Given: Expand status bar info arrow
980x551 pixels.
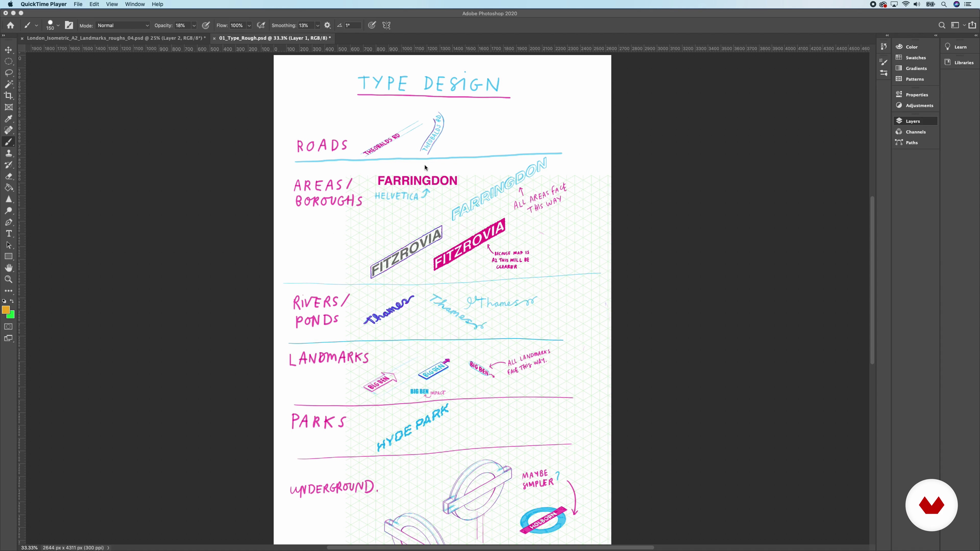Looking at the screenshot, I should 108,548.
